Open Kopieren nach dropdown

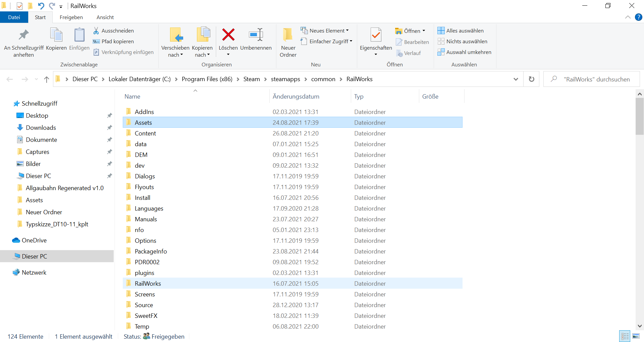click(202, 51)
